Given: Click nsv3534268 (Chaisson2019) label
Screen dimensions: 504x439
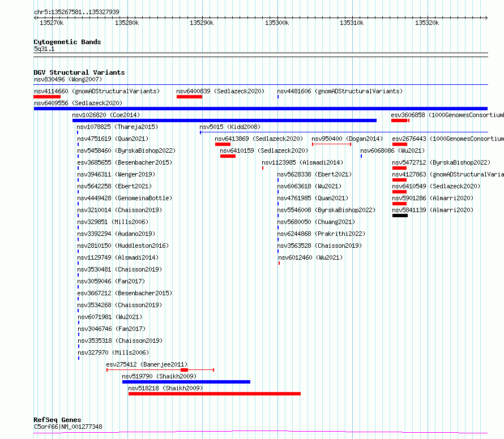Looking at the screenshot, I should pos(119,305).
